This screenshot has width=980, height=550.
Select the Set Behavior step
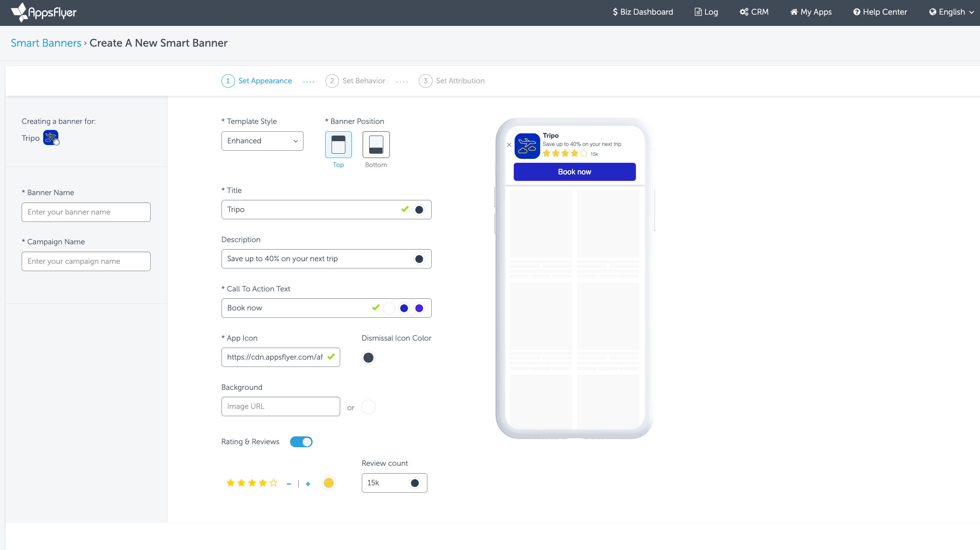tap(355, 81)
